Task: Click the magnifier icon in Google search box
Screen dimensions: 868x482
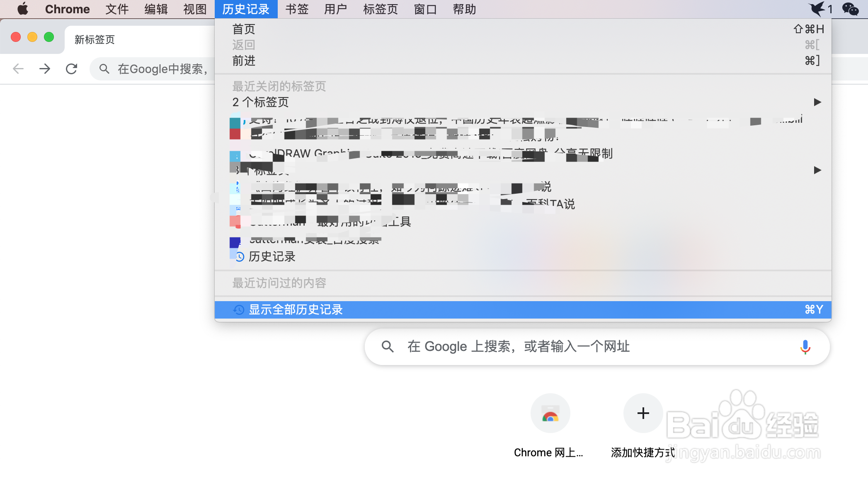Action: pos(388,347)
